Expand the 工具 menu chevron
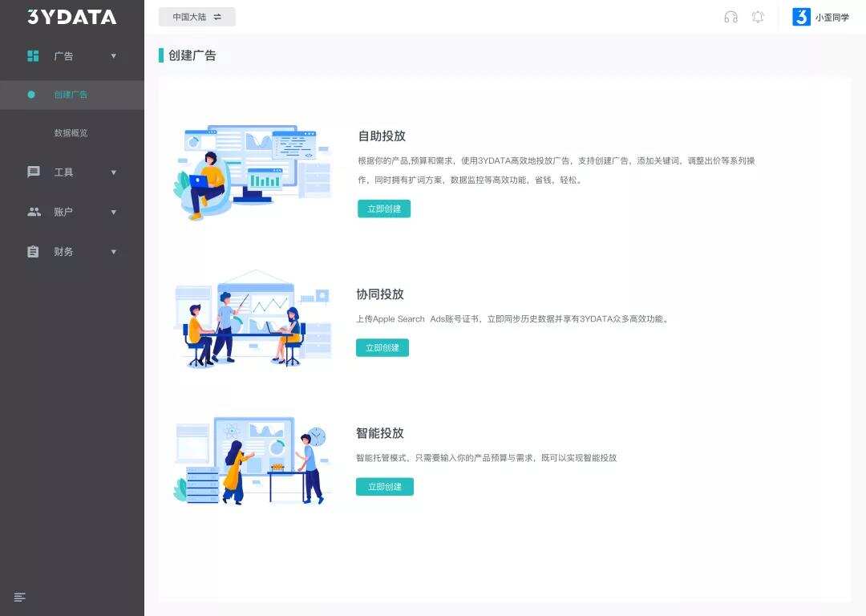Viewport: 866px width, 616px height. tap(113, 172)
